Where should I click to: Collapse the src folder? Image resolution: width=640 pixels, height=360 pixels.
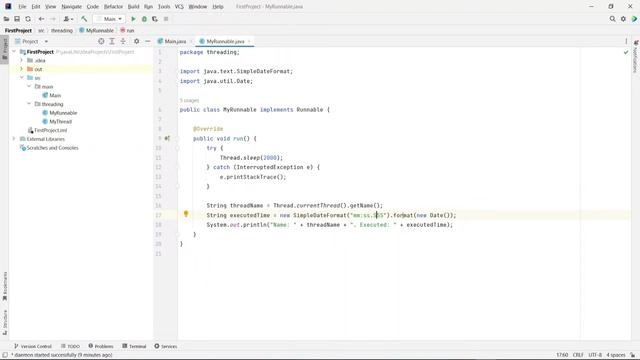click(22, 78)
